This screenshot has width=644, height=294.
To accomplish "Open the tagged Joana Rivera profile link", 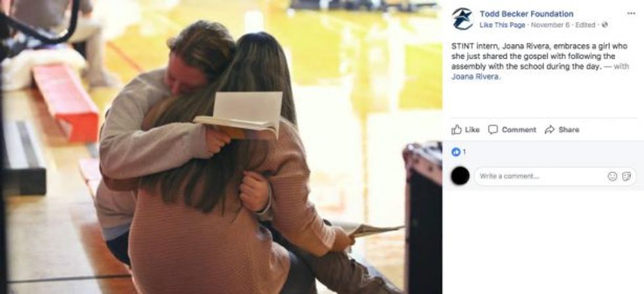I will (476, 77).
